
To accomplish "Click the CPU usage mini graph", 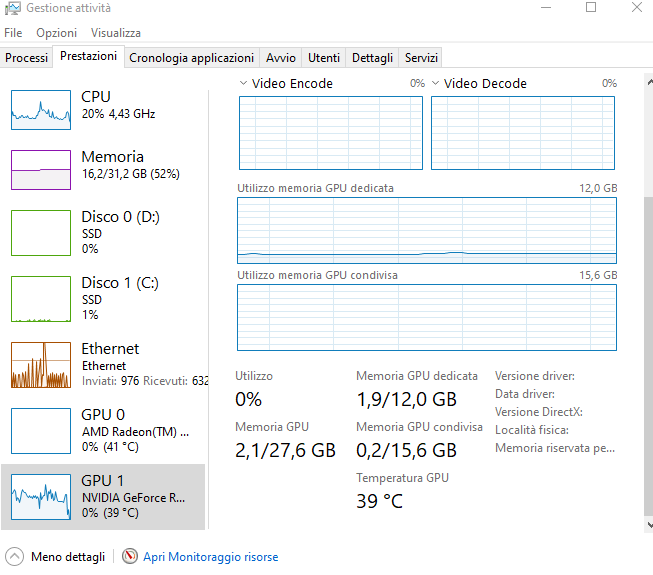I will 41,110.
